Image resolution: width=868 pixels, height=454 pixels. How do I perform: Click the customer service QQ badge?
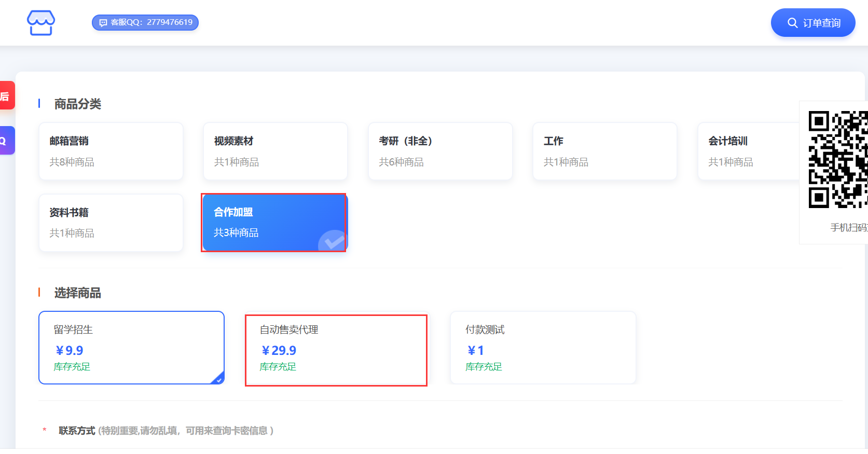coord(145,22)
